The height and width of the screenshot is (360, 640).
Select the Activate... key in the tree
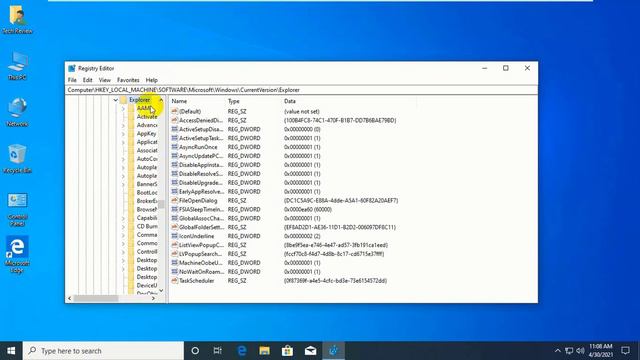click(147, 117)
